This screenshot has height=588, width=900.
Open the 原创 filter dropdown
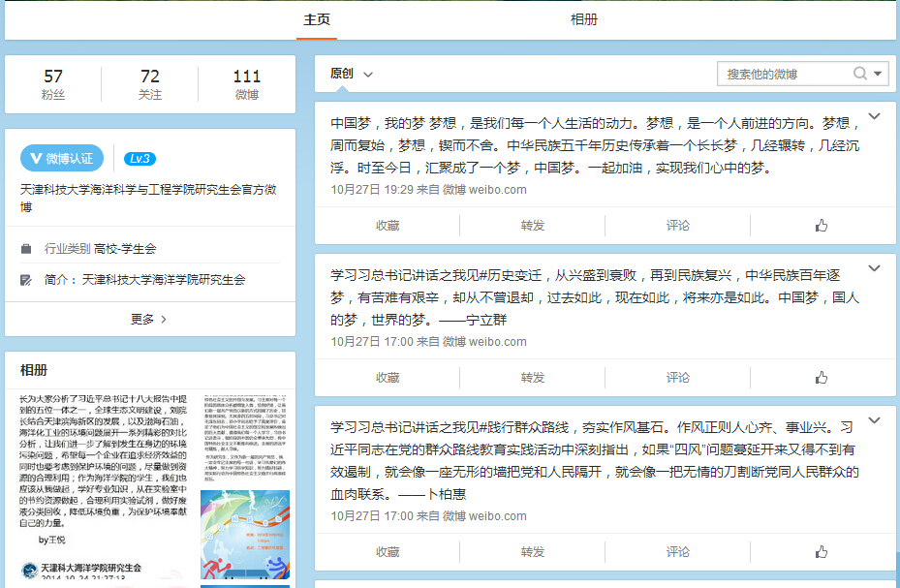351,74
